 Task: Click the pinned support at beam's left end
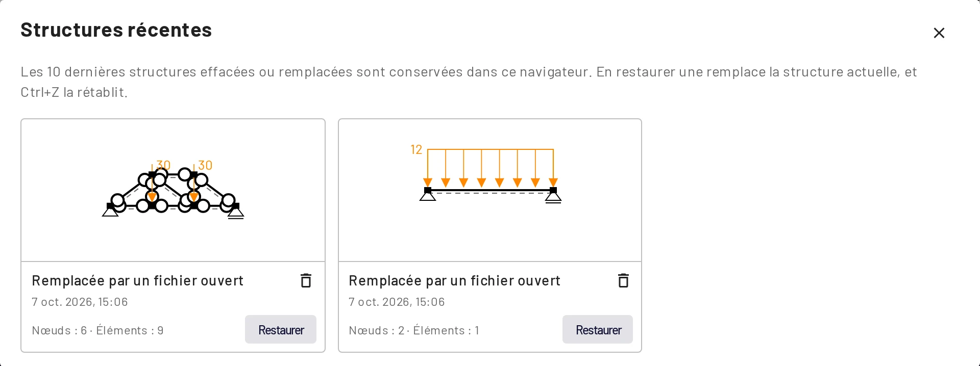428,195
